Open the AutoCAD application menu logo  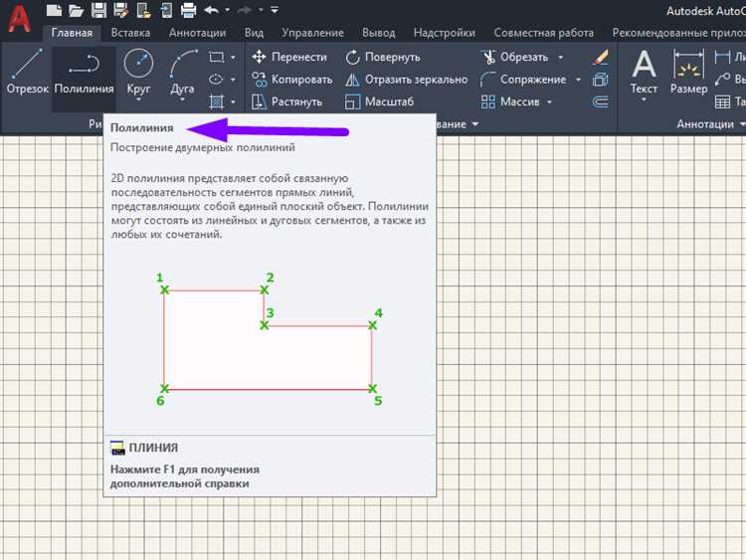(17, 20)
